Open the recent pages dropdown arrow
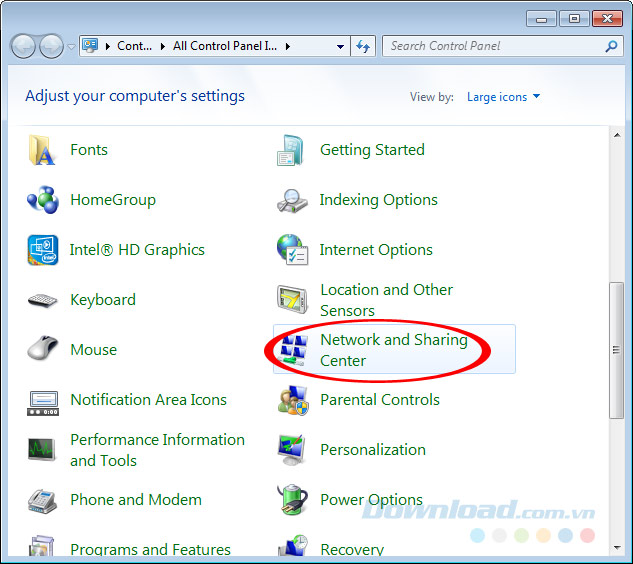 [71, 46]
